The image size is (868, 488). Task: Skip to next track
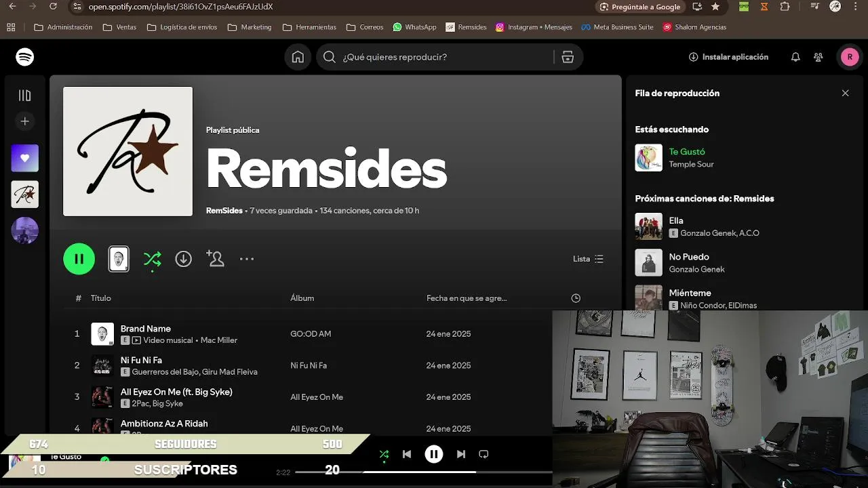click(461, 454)
